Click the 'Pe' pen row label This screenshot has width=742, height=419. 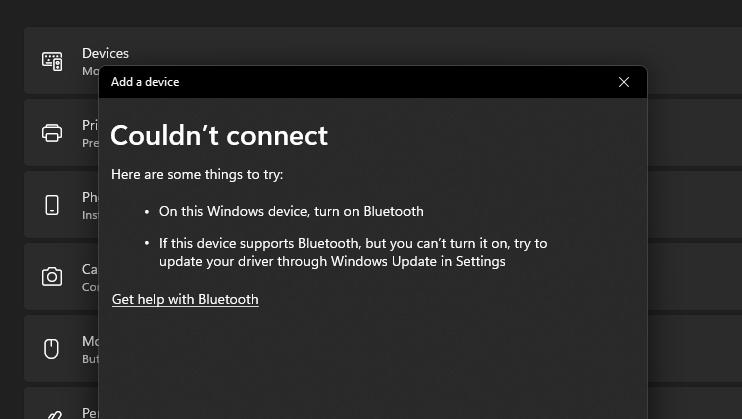89,412
